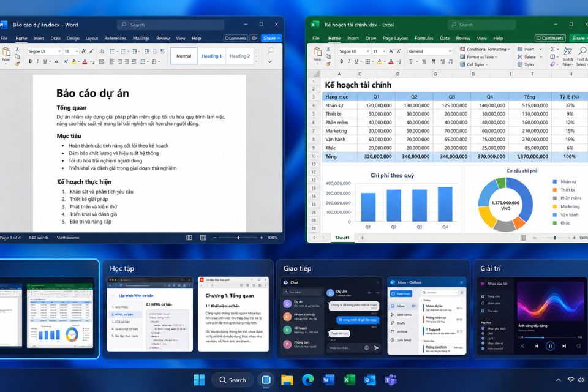Click the Paste icon in Excel
The height and width of the screenshot is (392, 588).
click(317, 52)
